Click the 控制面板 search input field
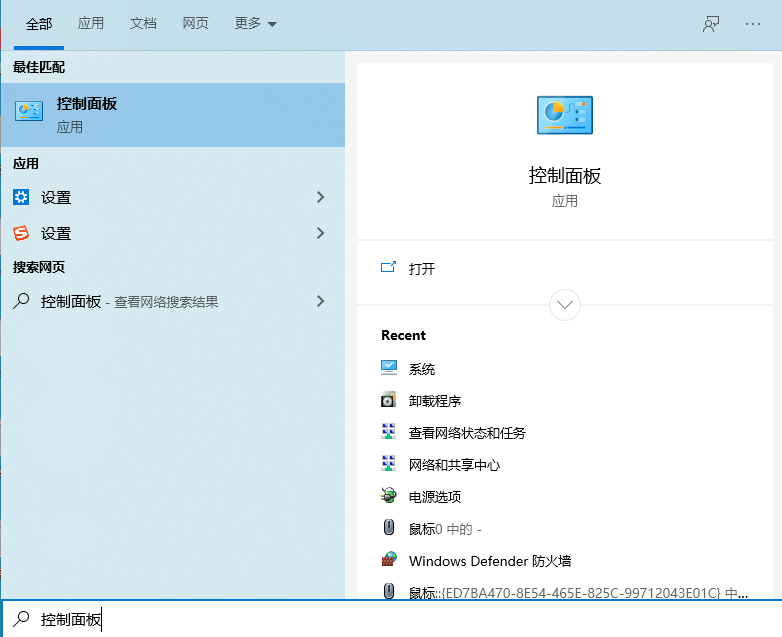Viewport: 782px width, 637px height. 391,619
